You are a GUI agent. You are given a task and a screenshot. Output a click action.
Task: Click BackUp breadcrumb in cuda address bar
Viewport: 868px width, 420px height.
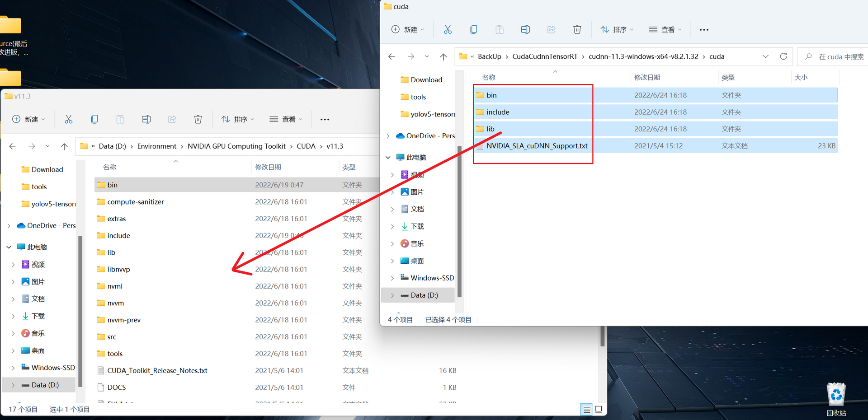coord(490,56)
